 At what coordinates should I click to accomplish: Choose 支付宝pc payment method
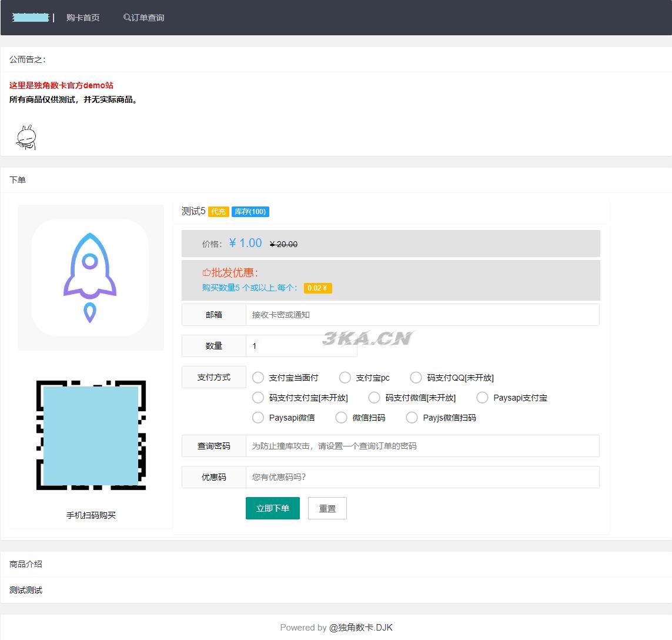pyautogui.click(x=345, y=378)
